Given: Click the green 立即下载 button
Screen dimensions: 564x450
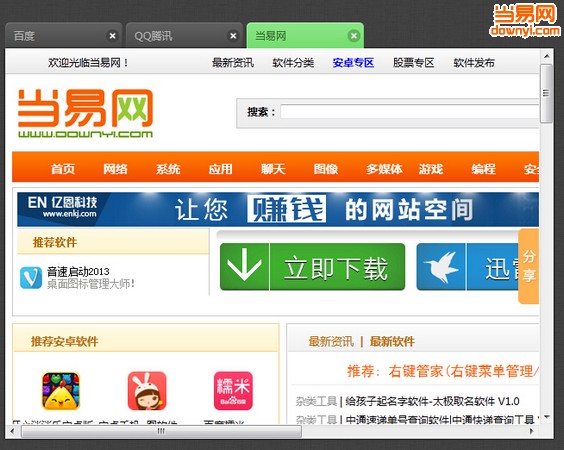Looking at the screenshot, I should pyautogui.click(x=312, y=267).
